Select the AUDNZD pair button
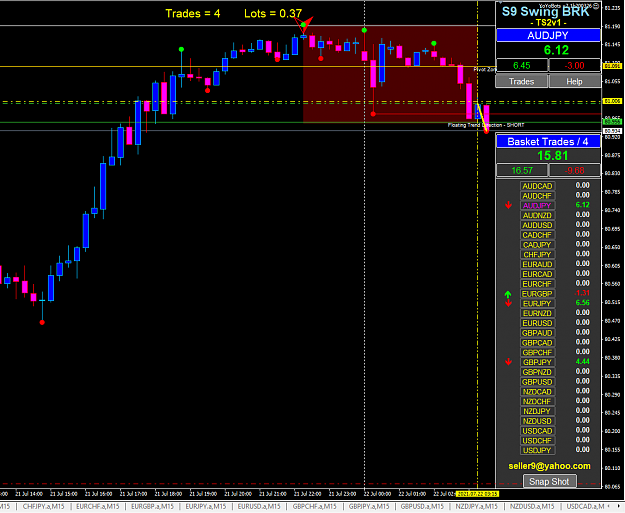This screenshot has width=625, height=513. (x=537, y=215)
